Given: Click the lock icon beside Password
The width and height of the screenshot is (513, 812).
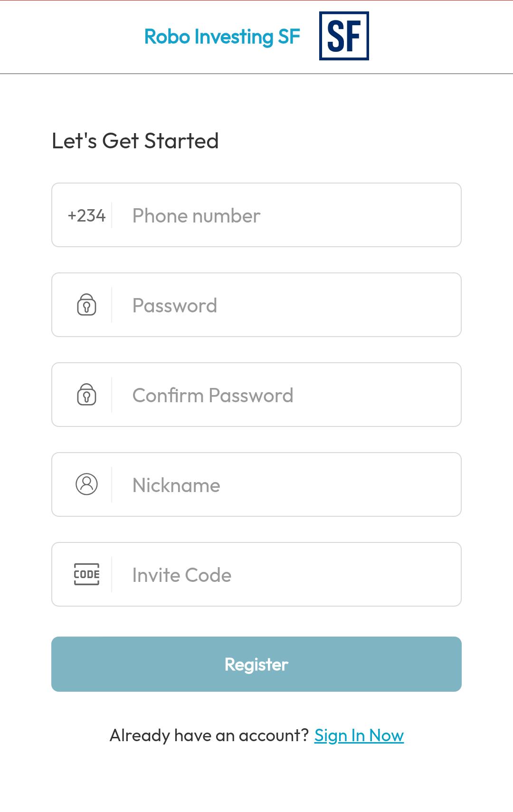Looking at the screenshot, I should [x=86, y=305].
